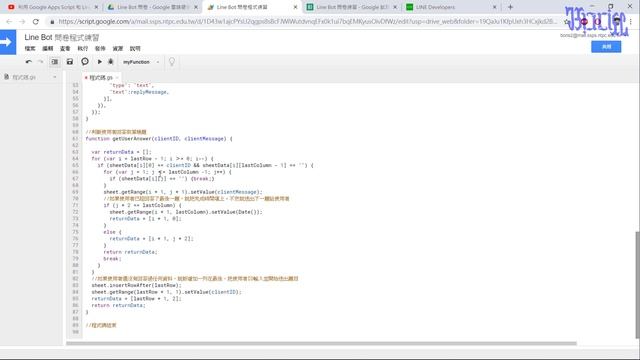The width and height of the screenshot is (640, 360).
Task: Close the LINE Developers browser tab
Action: tap(494, 7)
